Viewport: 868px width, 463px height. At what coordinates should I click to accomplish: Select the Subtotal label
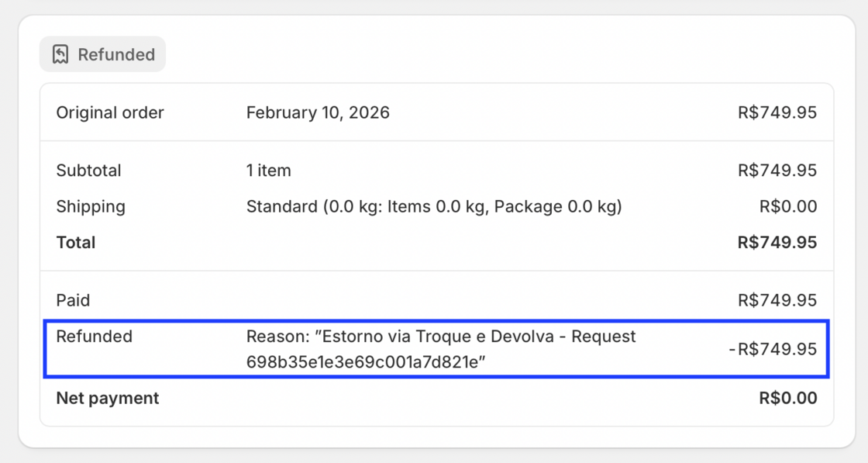click(x=88, y=170)
